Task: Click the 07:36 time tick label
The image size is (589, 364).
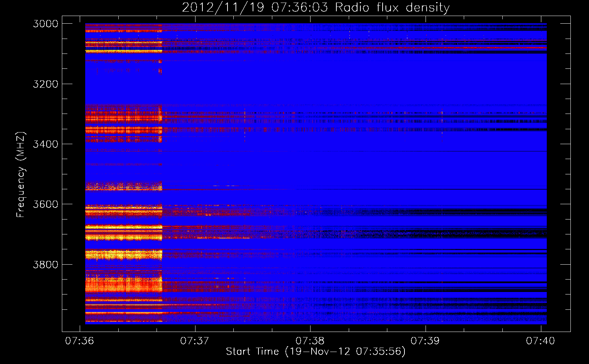Action: pos(79,341)
